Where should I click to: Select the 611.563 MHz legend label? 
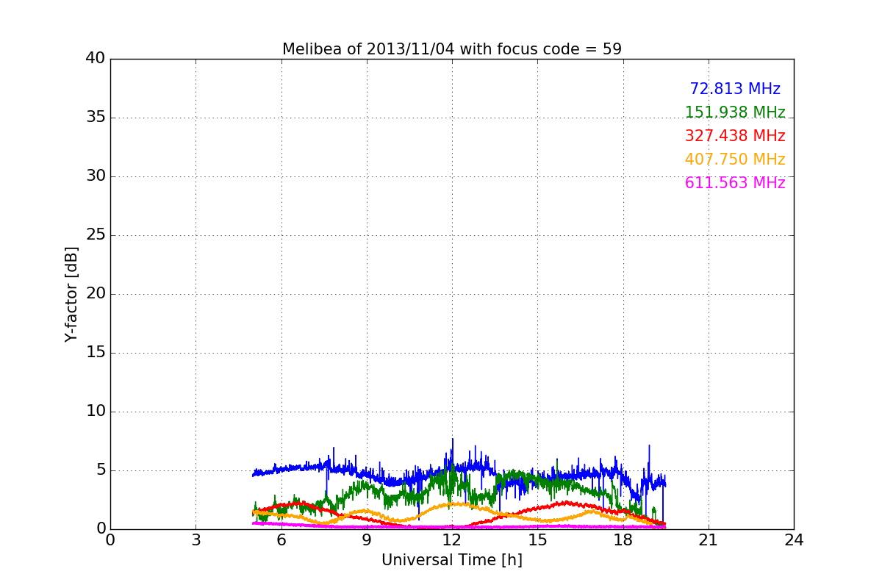pyautogui.click(x=735, y=183)
